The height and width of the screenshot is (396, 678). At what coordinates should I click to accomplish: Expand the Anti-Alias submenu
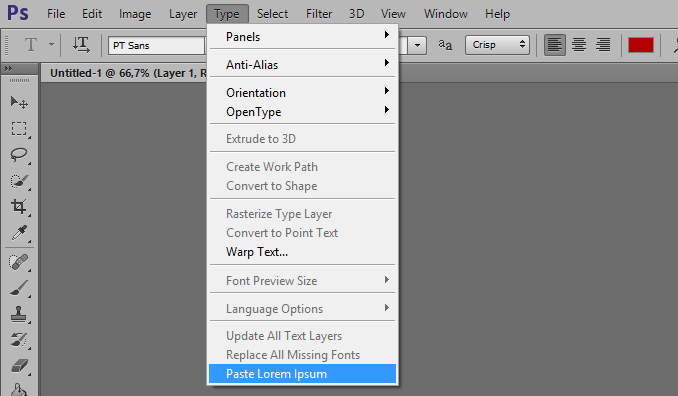(303, 65)
